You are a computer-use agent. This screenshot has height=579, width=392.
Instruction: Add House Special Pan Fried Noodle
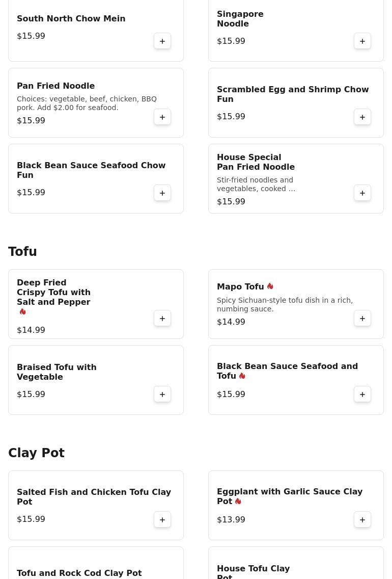pos(362,193)
